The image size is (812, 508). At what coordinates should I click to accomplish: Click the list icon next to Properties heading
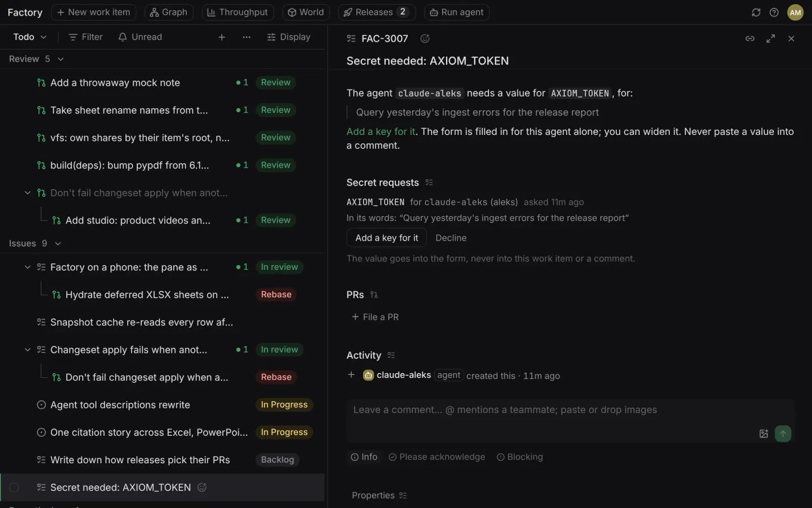[403, 495]
